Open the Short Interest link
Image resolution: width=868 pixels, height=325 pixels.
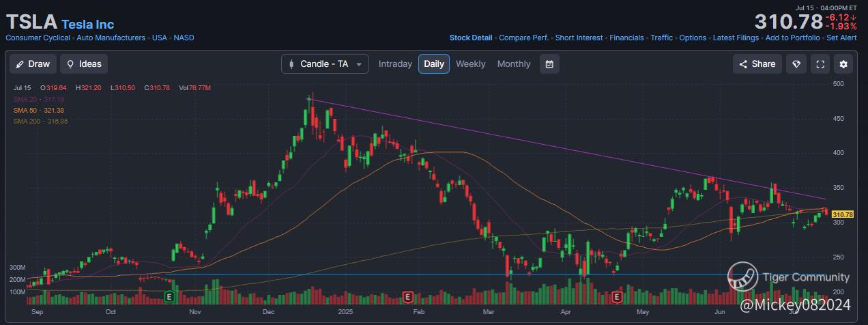(579, 38)
